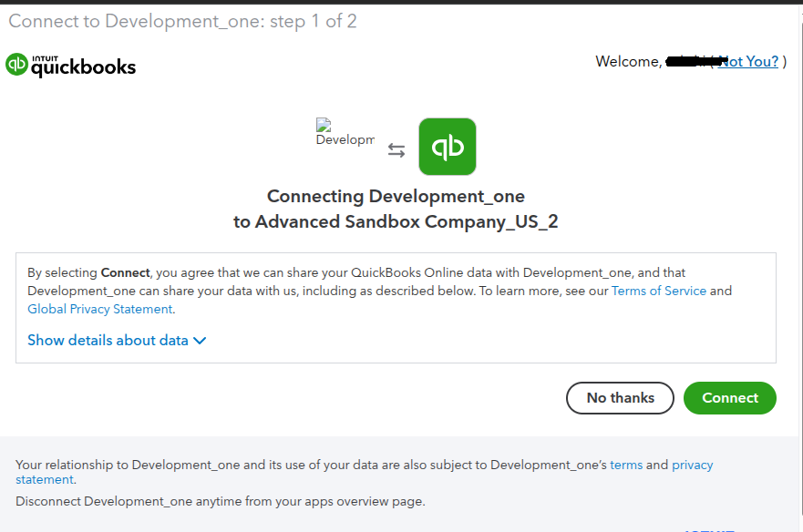Open the Not You? link
The width and height of the screenshot is (803, 532).
click(x=747, y=62)
